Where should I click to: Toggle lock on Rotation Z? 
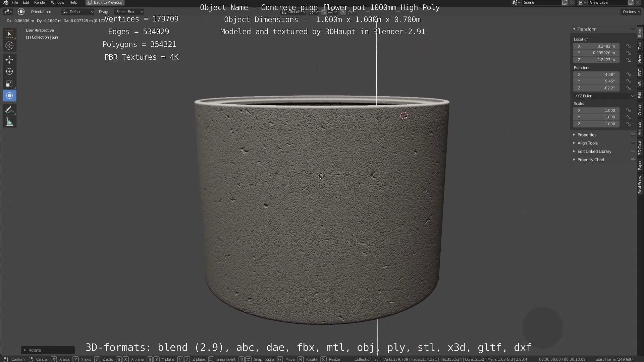pos(629,88)
